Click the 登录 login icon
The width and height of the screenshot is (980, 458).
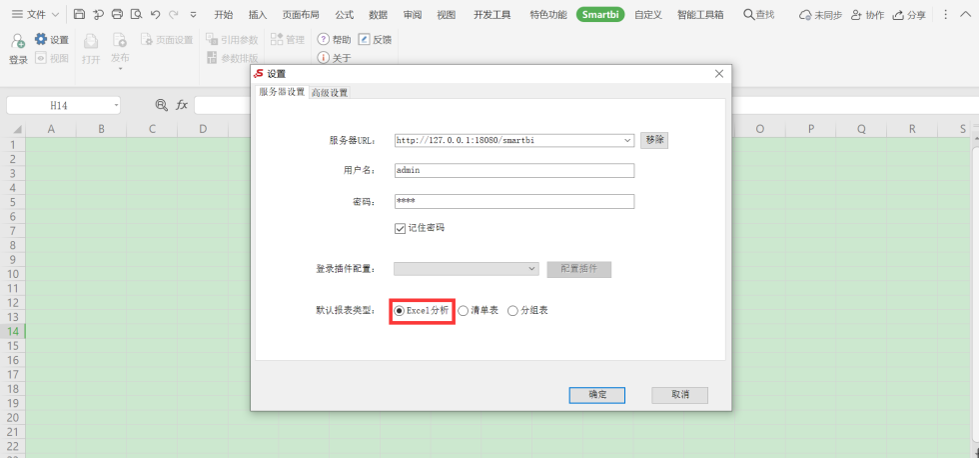tap(18, 42)
